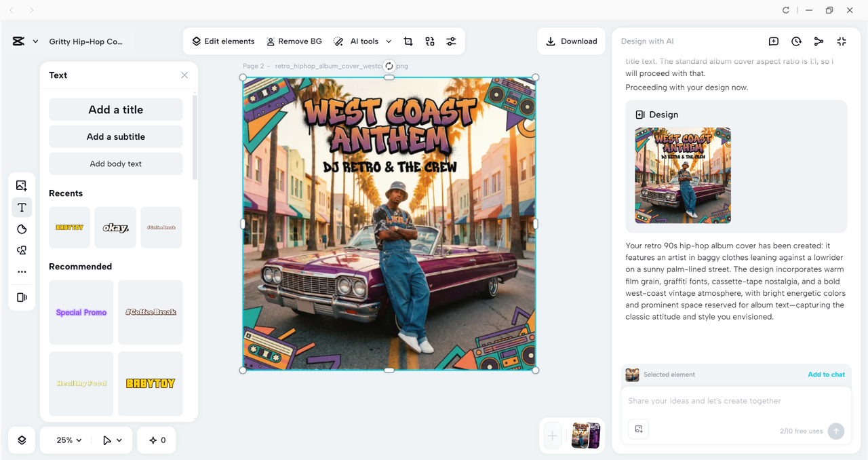
Task: Open version history in AI panel
Action: point(796,41)
